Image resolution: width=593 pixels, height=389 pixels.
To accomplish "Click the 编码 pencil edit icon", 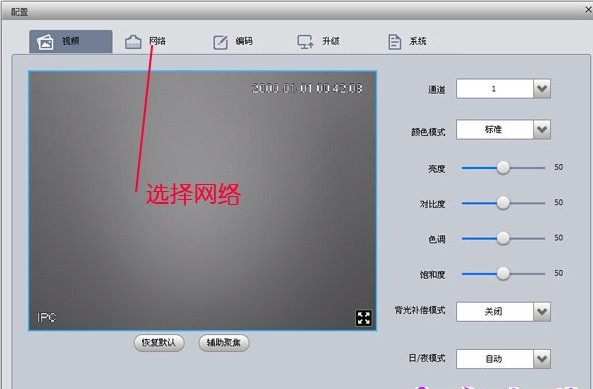I will coord(220,42).
